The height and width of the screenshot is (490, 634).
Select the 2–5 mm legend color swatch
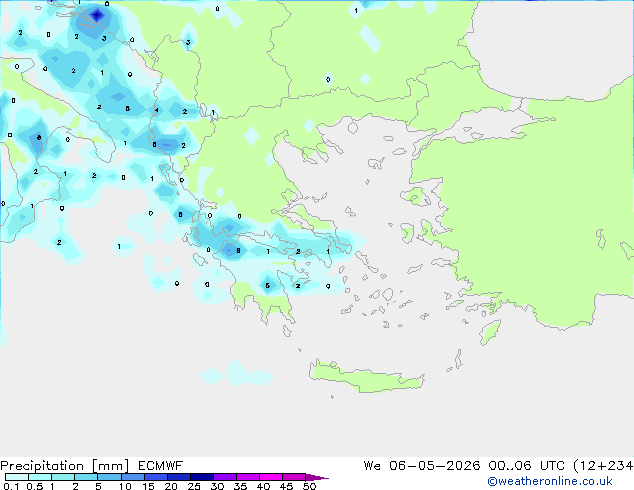click(86, 477)
